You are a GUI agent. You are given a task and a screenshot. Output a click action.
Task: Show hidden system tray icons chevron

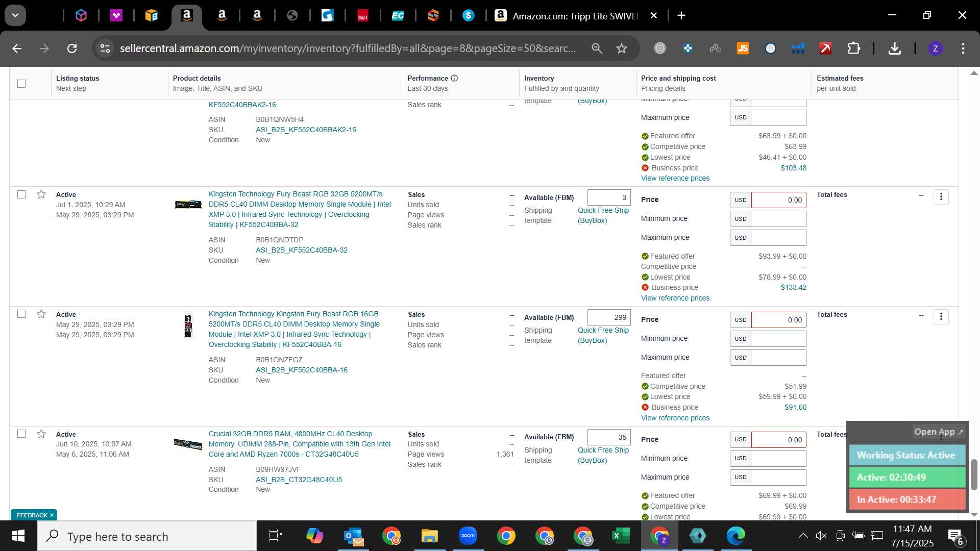click(x=803, y=536)
